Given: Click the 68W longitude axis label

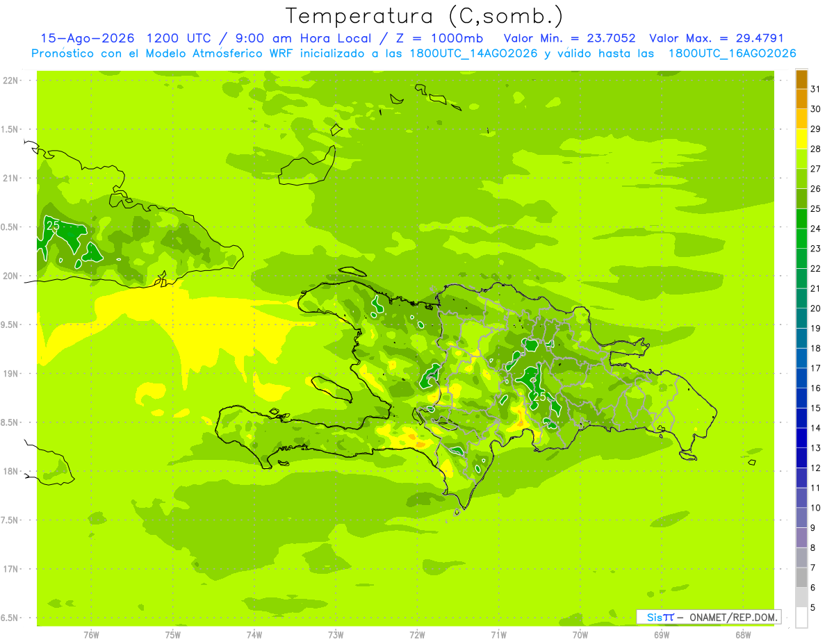Looking at the screenshot, I should click(743, 634).
